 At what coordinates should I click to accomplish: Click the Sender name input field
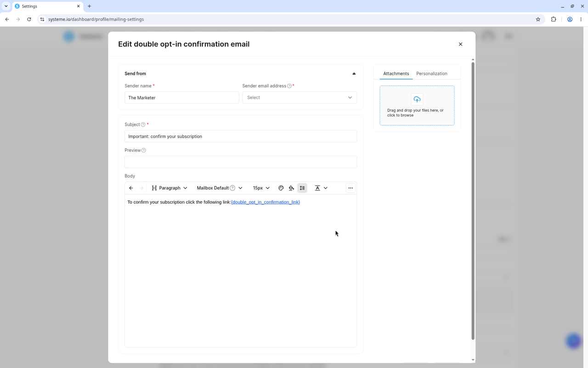coord(182,98)
